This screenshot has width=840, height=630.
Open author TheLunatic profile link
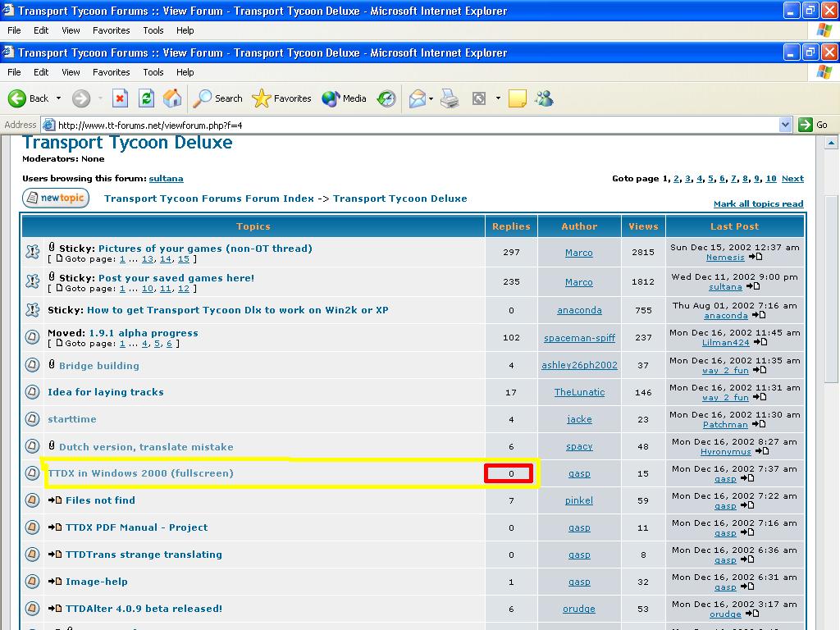[x=579, y=391]
